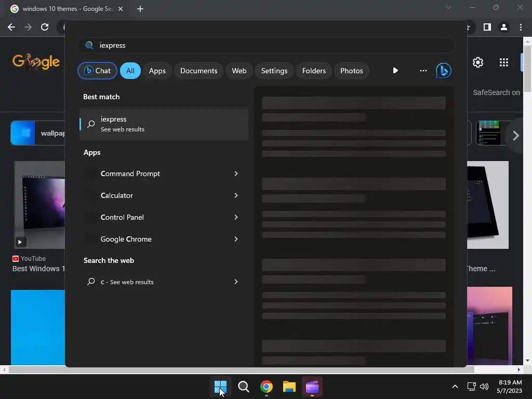Image resolution: width=532 pixels, height=399 pixels.
Task: Open Google quick settings gear icon
Action: tap(478, 62)
